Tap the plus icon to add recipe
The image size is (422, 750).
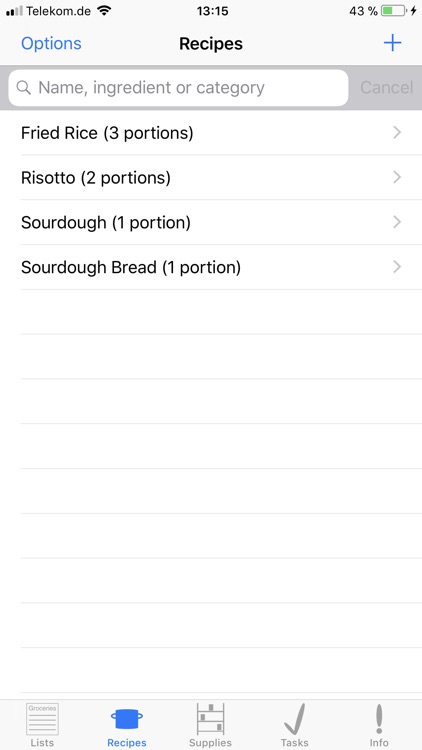392,44
